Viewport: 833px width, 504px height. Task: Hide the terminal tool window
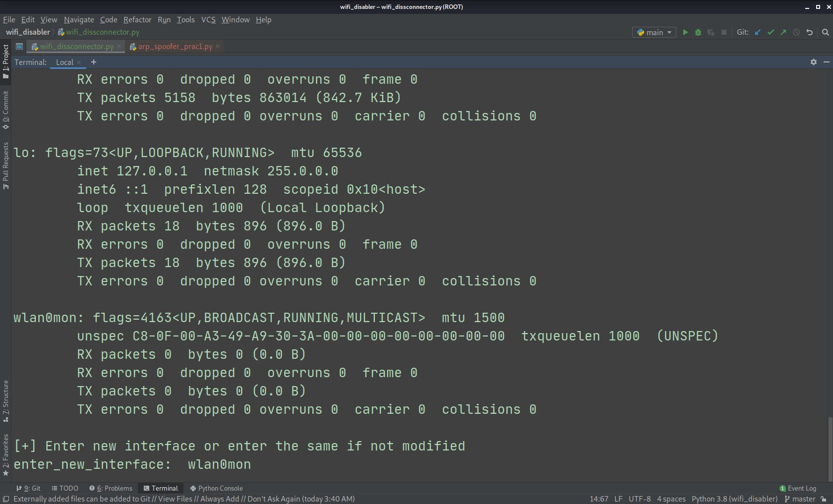(826, 62)
